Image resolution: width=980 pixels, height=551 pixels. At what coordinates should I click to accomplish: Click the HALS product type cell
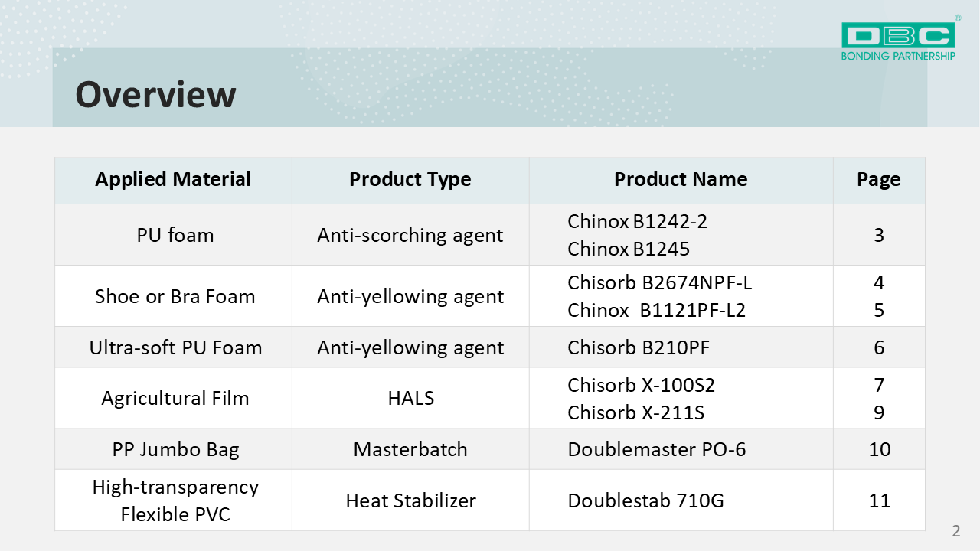410,398
